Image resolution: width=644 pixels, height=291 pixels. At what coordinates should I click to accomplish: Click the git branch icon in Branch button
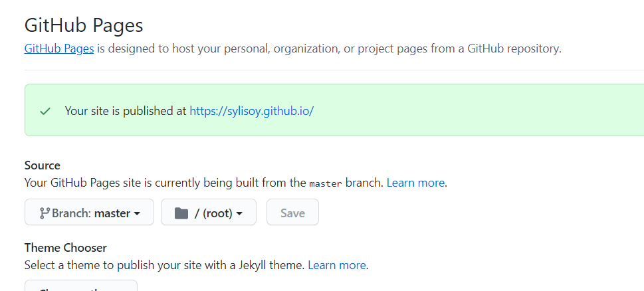(x=45, y=213)
